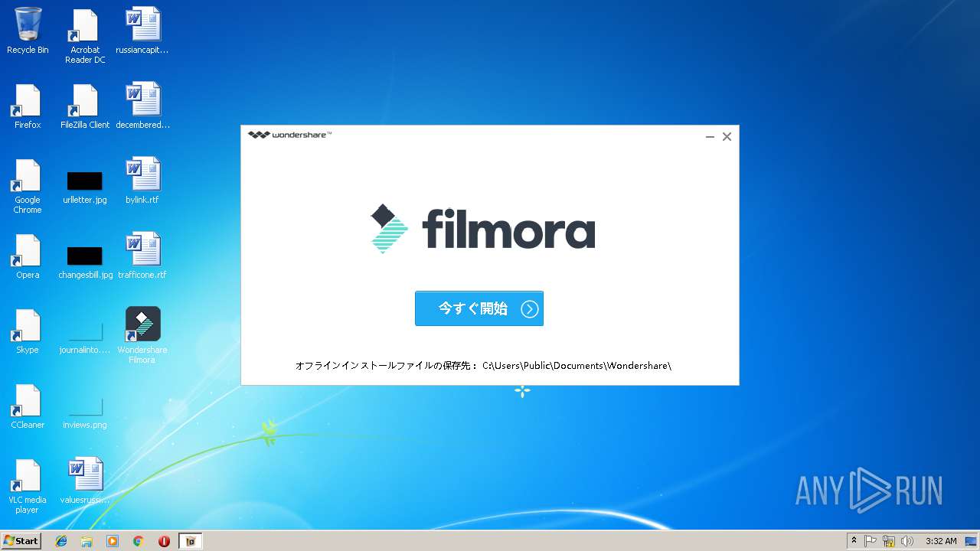Open Windows Explorer from the taskbar
Screen dimensions: 980x551
(87, 541)
